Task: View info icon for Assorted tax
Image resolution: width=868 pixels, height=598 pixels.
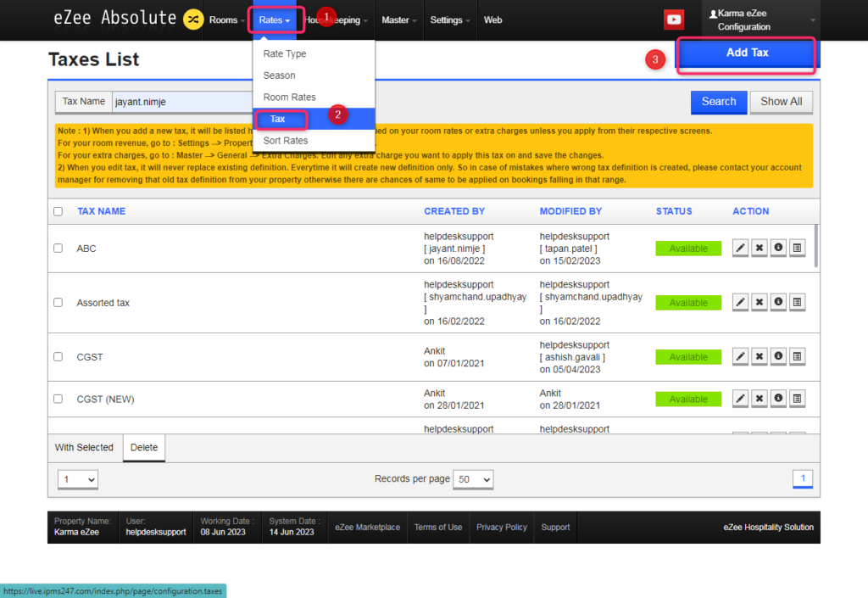Action: (778, 302)
